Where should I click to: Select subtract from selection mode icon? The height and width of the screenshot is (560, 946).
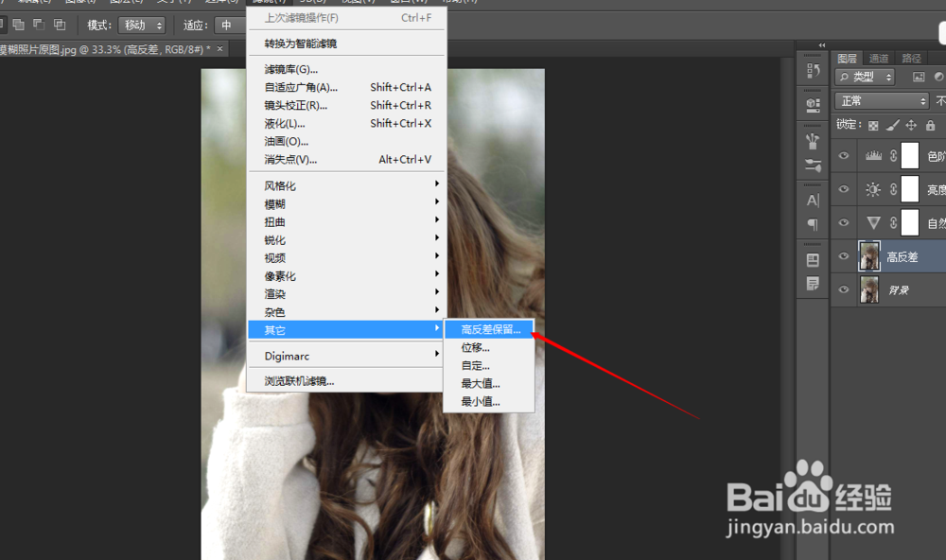pyautogui.click(x=39, y=25)
